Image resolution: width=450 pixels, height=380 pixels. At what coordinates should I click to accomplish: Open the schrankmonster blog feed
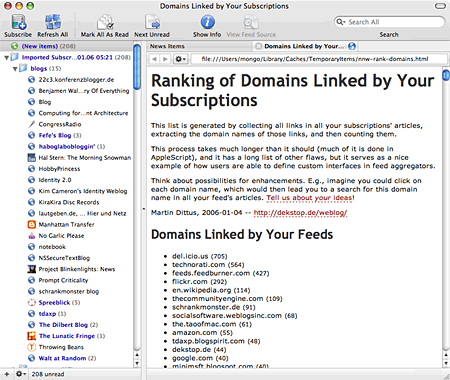tap(69, 291)
